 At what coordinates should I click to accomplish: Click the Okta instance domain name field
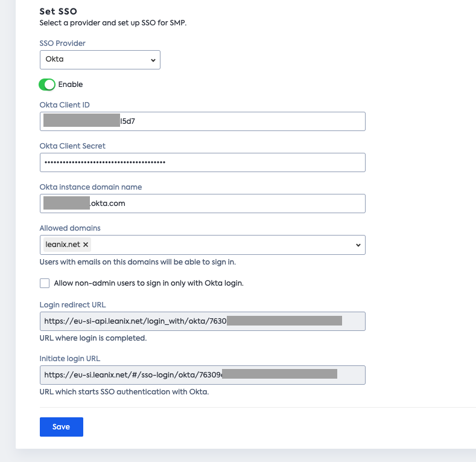click(x=203, y=204)
